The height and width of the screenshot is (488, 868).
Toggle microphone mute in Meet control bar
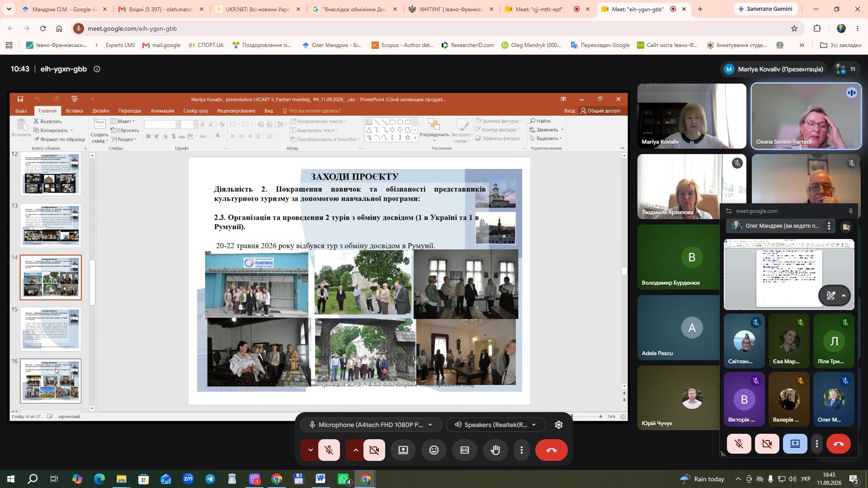329,450
